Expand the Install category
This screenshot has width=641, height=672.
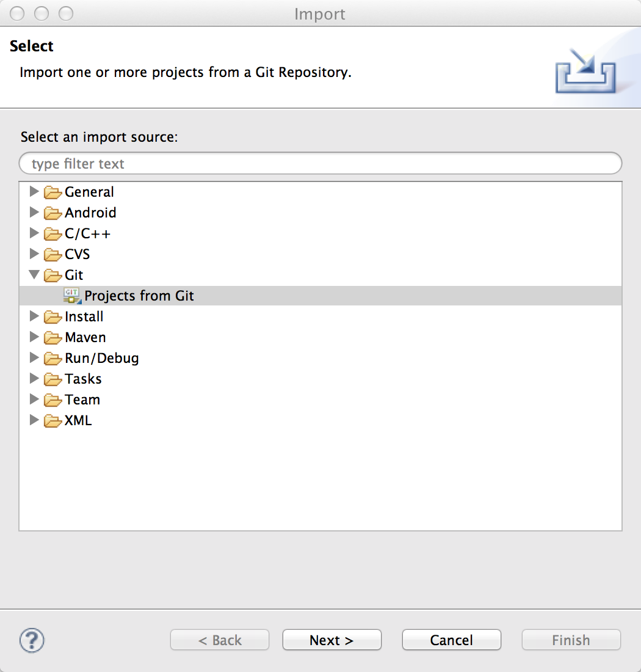34,316
